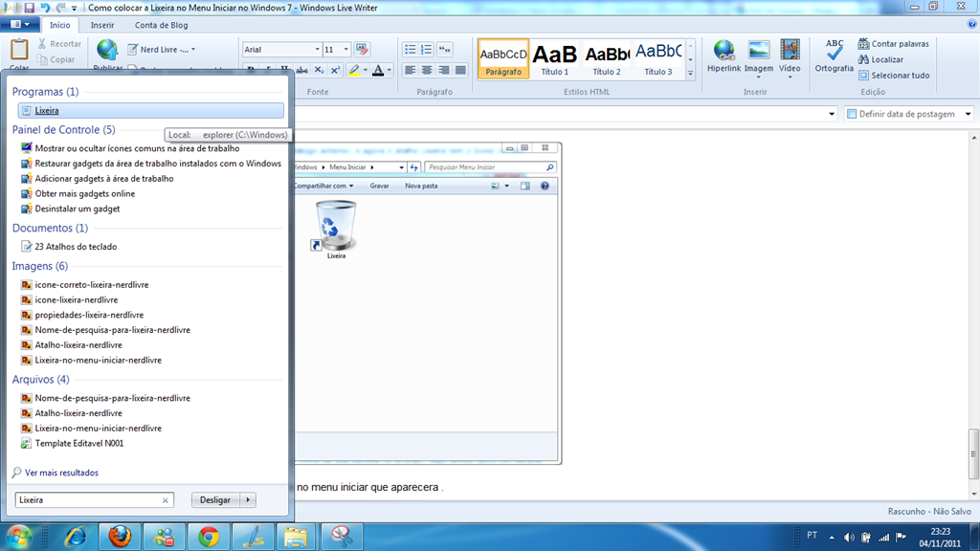Screen dimensions: 980x551
Task: Click the 'Ver mais resultados' link
Action: (61, 473)
